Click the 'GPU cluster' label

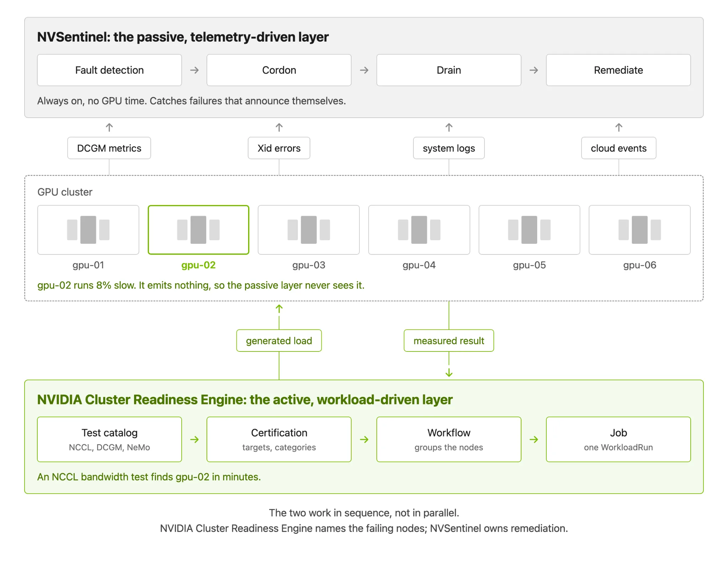[x=65, y=192]
